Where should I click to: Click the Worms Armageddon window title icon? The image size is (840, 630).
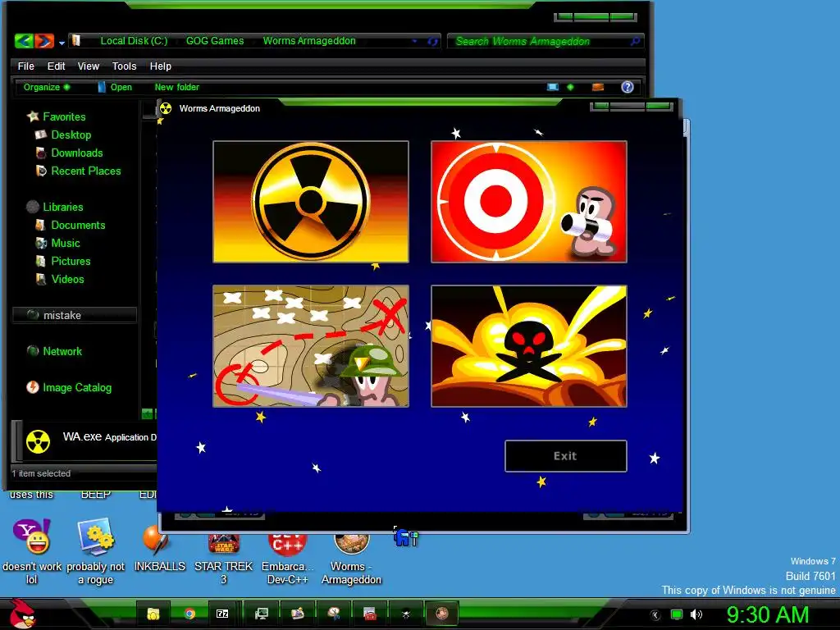click(x=166, y=108)
